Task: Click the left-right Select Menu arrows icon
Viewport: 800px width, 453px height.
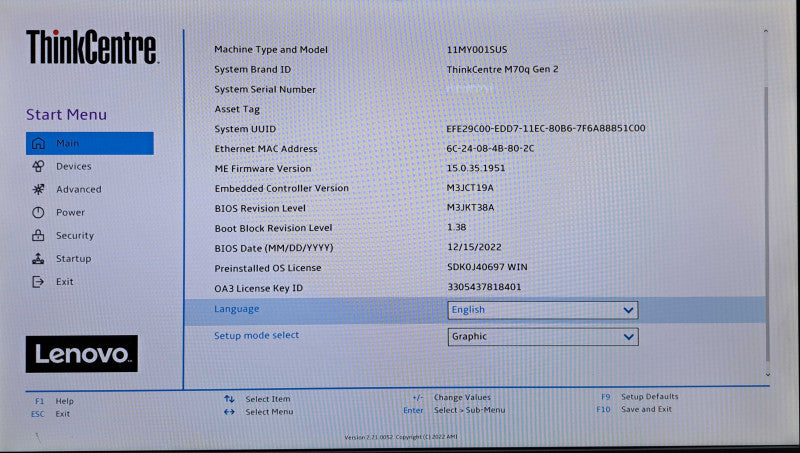Action: (229, 412)
